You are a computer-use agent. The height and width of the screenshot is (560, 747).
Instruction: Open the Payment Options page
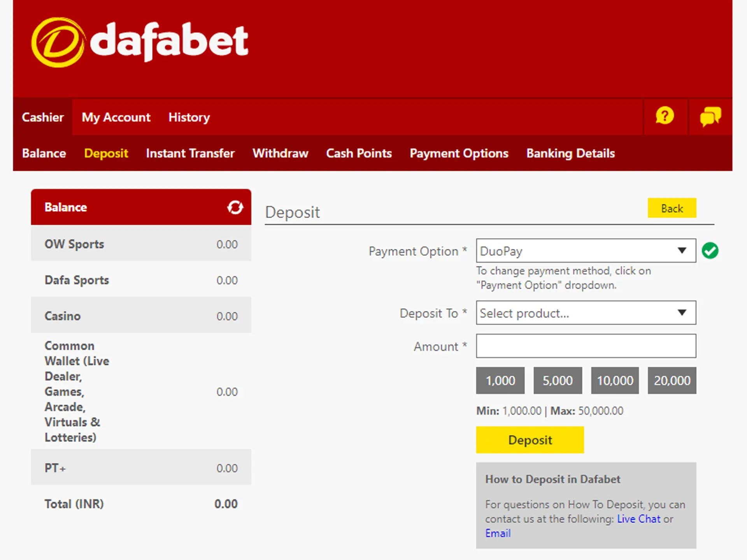(x=459, y=153)
